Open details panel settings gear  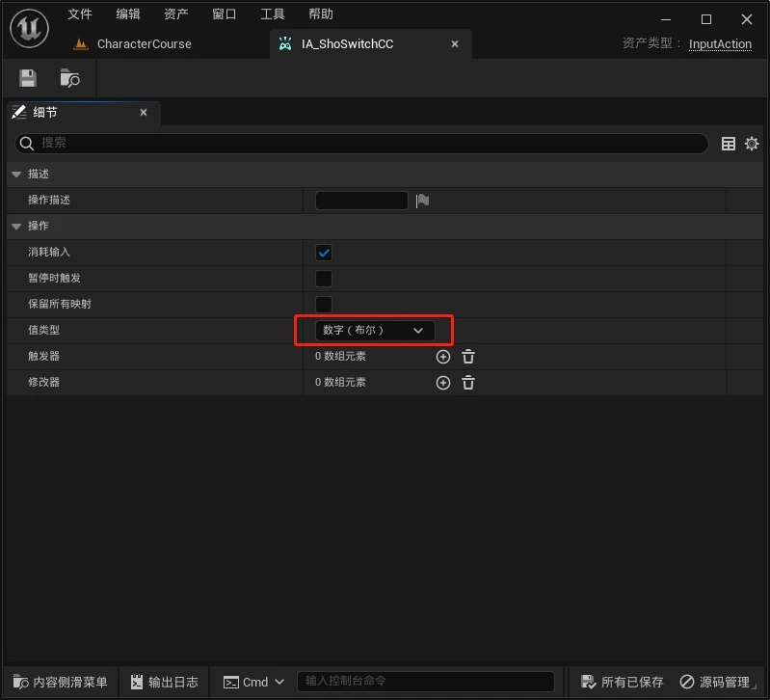tap(752, 144)
